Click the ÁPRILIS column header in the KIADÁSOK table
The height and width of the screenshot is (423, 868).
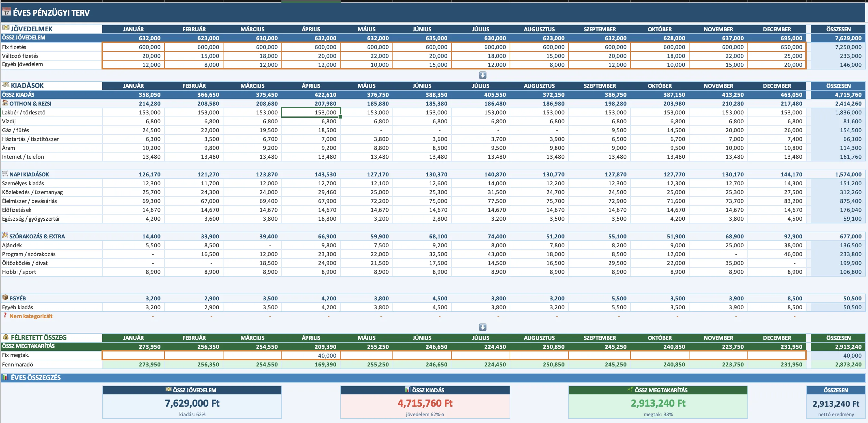[311, 86]
